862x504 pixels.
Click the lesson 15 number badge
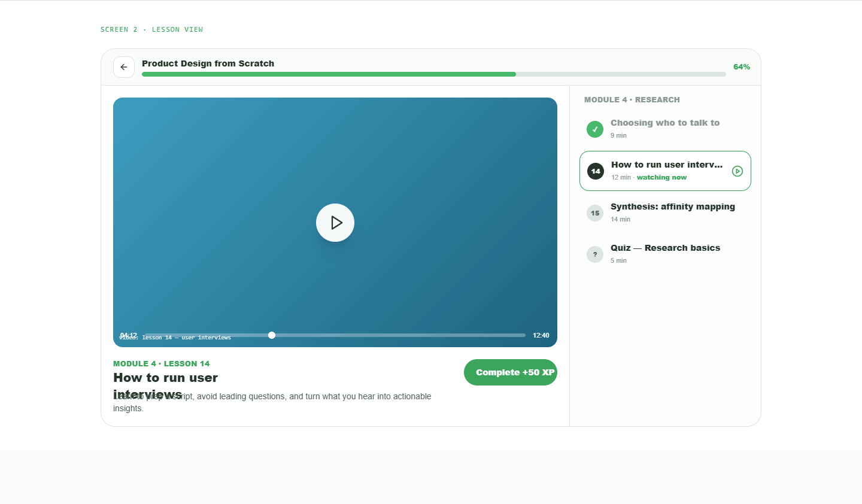[595, 213]
